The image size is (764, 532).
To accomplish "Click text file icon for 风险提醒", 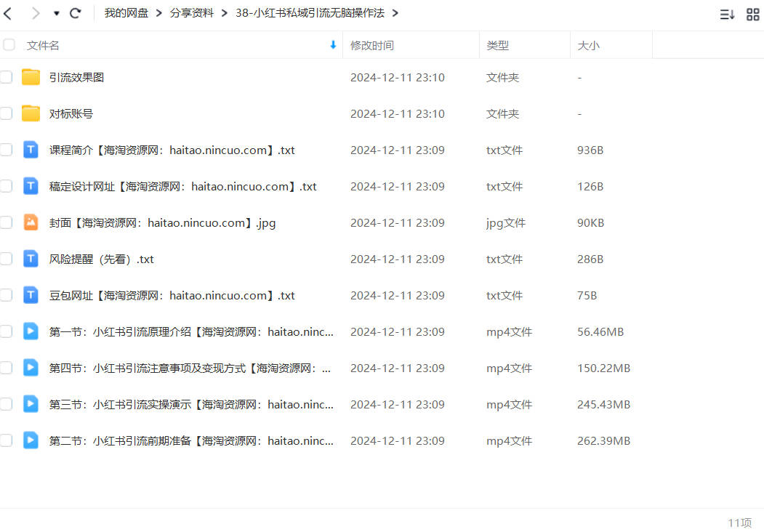I will pyautogui.click(x=31, y=259).
